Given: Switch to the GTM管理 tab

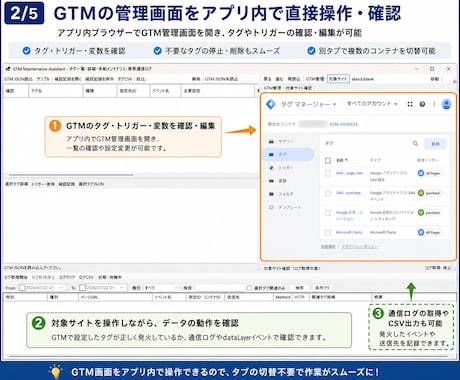Looking at the screenshot, I should pyautogui.click(x=272, y=88).
